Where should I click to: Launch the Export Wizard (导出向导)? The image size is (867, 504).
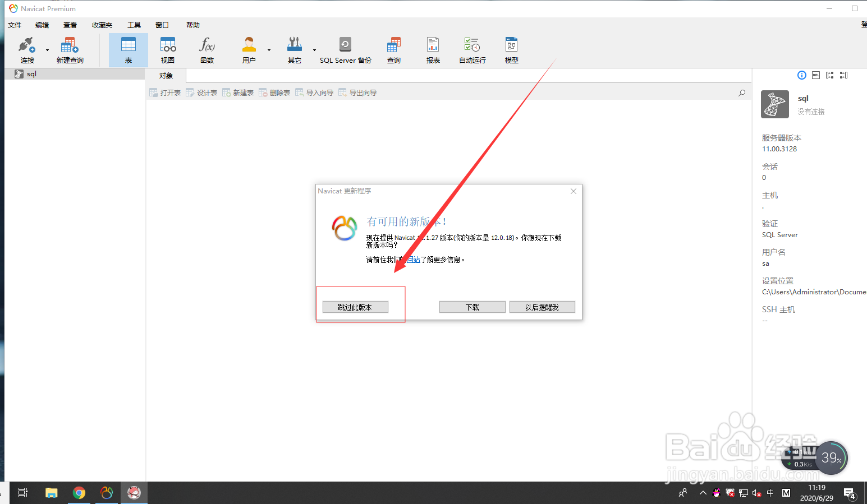click(x=357, y=93)
